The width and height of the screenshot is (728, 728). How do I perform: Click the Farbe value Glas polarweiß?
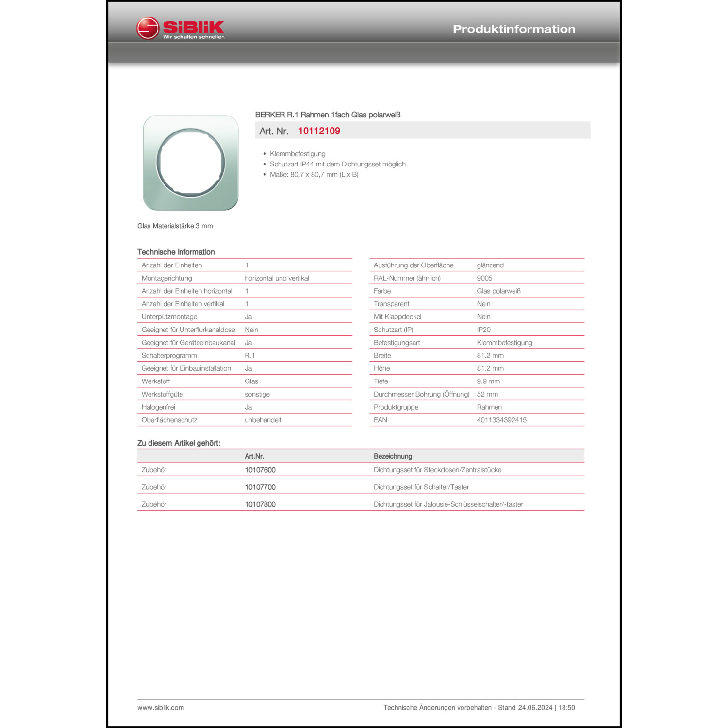[x=498, y=291]
